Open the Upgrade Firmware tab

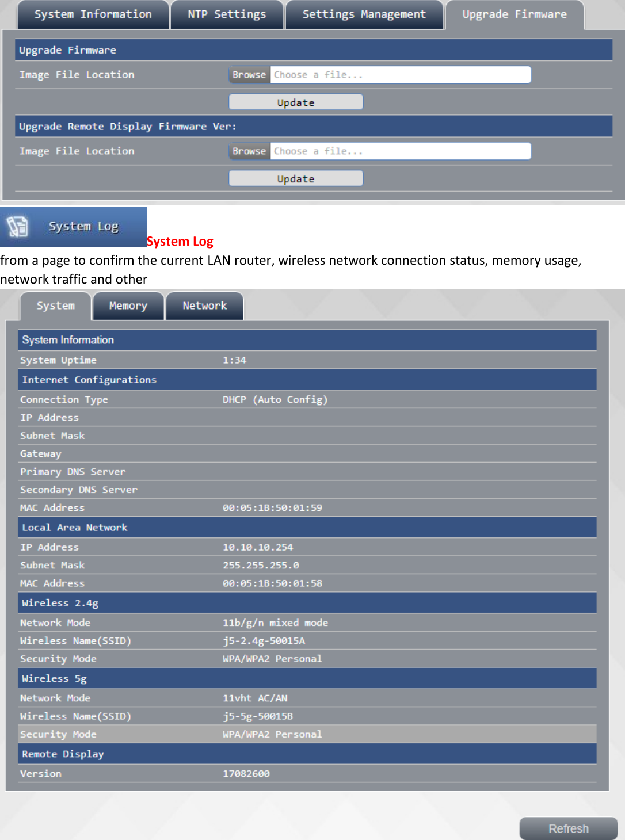[513, 14]
